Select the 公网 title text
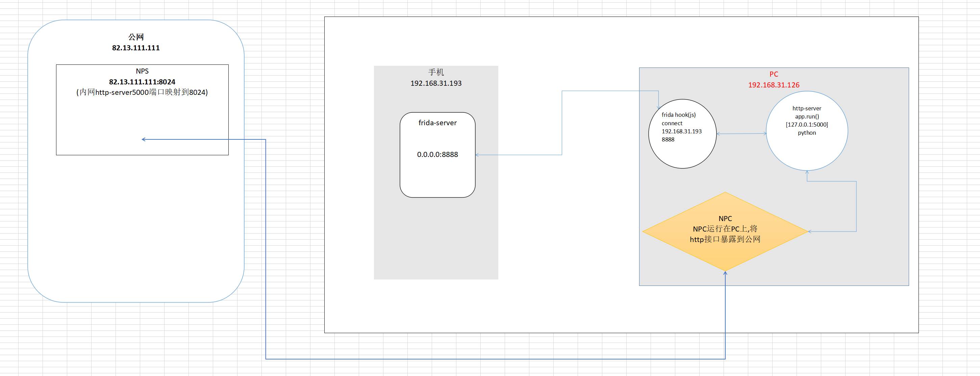This screenshot has width=980, height=376. pos(136,37)
